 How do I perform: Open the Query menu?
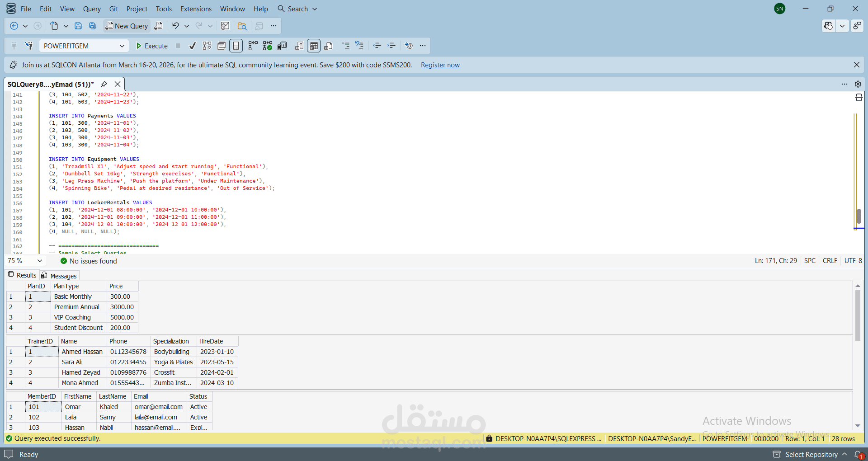click(92, 9)
